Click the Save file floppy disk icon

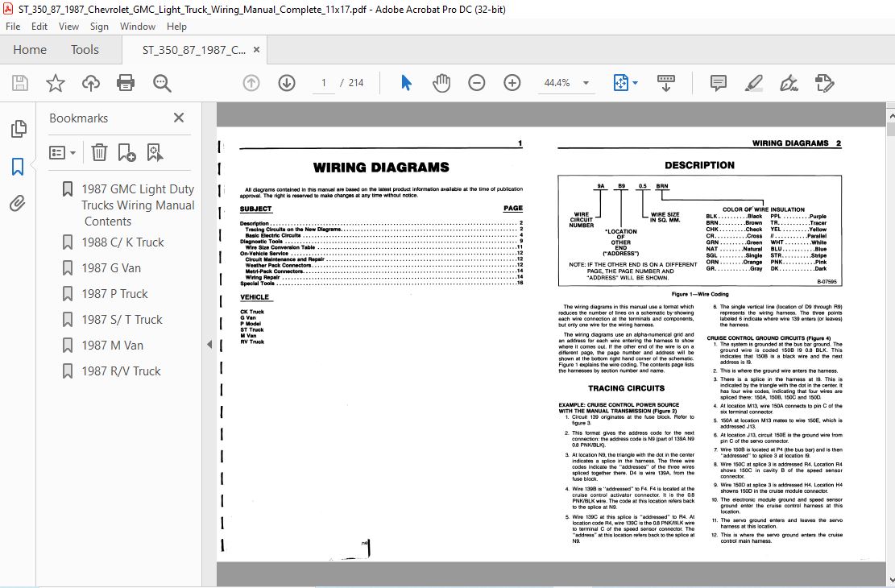tap(20, 83)
